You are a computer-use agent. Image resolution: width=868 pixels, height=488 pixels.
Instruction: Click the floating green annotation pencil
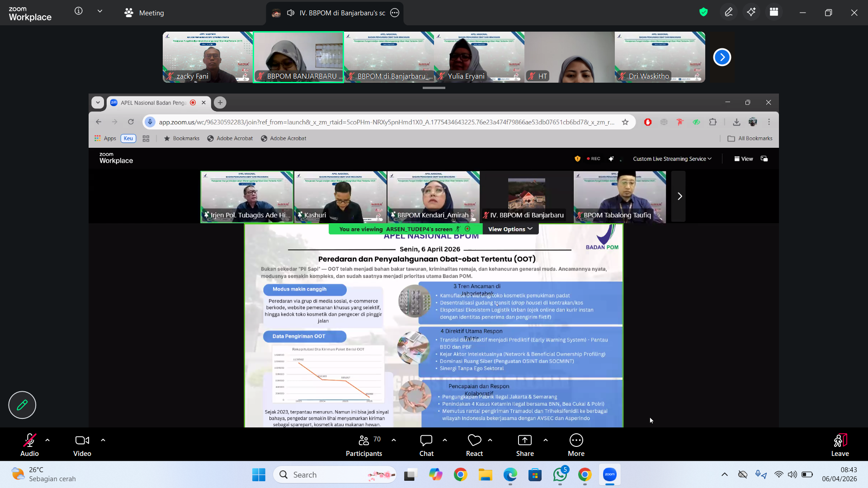[x=22, y=405]
